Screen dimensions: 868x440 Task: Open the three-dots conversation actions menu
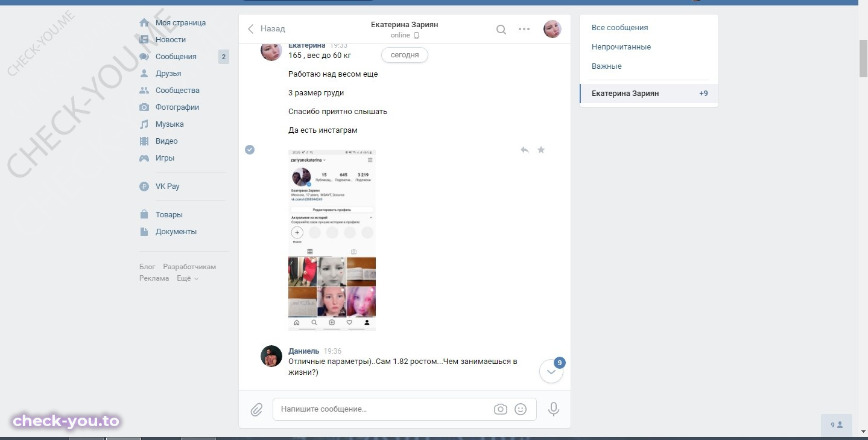tap(524, 29)
